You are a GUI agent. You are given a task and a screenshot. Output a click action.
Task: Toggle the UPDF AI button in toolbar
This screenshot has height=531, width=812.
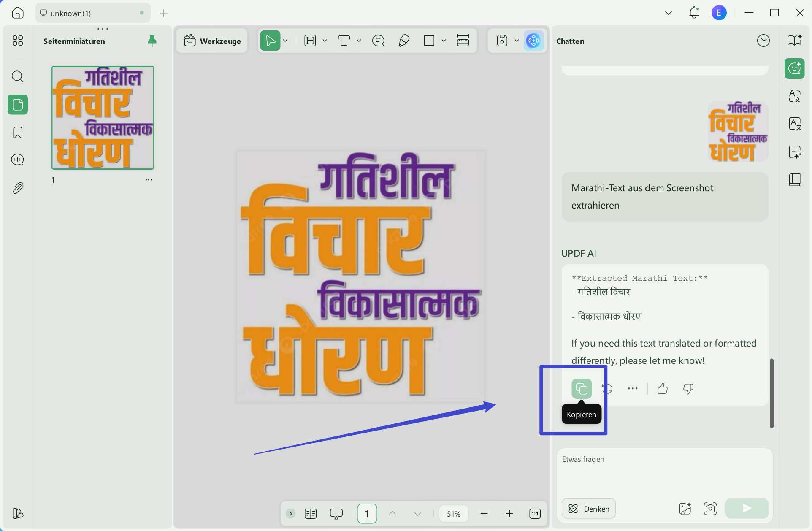coord(533,41)
